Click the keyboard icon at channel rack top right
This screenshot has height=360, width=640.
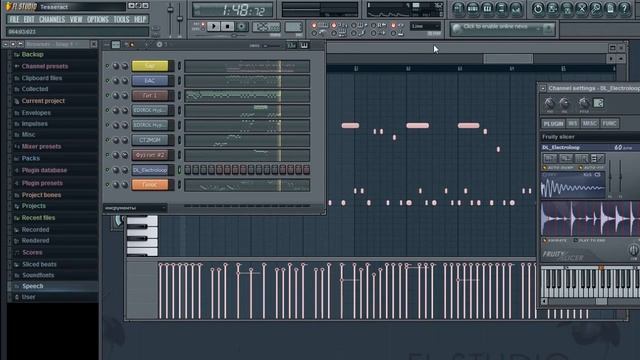[x=304, y=45]
